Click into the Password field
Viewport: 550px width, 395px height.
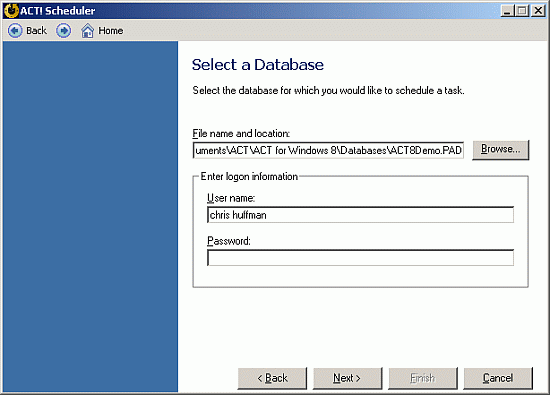361,258
